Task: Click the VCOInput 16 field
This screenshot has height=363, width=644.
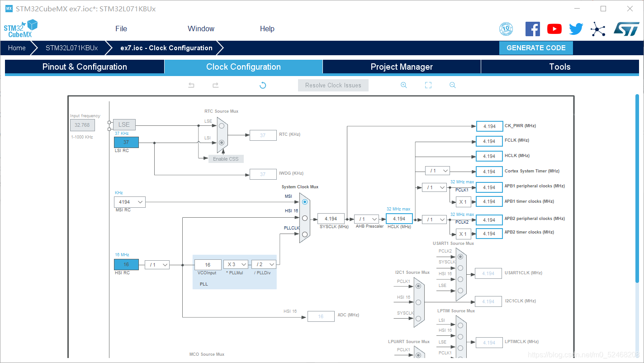Action: (x=208, y=265)
